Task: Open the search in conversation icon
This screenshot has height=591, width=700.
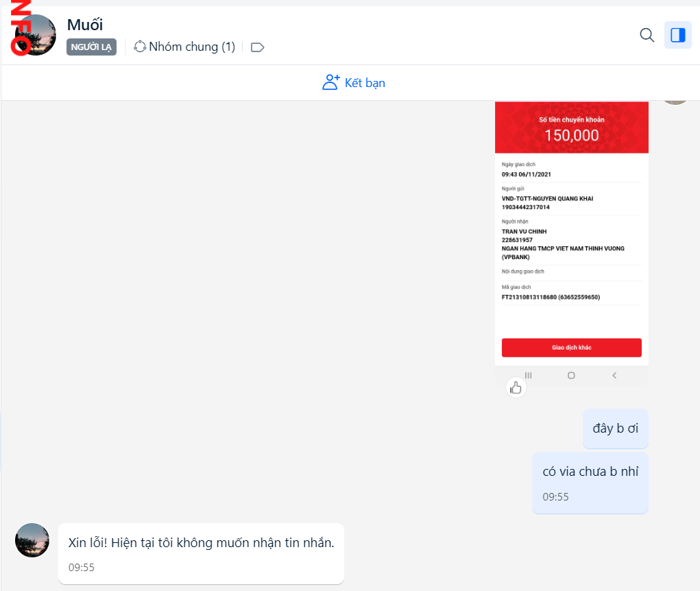Action: 647,35
